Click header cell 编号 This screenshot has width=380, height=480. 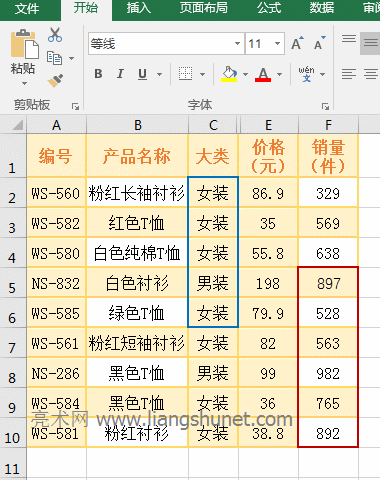(56, 156)
